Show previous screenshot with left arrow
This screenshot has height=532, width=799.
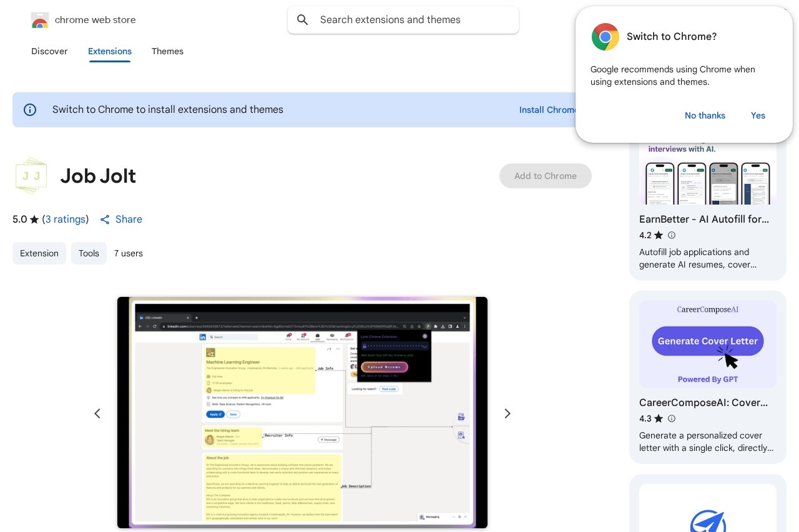tap(97, 414)
